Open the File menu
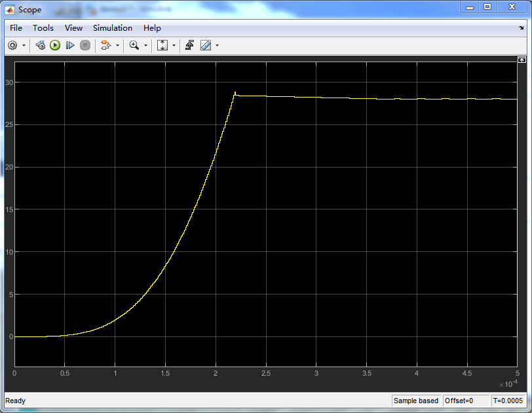 click(x=16, y=28)
